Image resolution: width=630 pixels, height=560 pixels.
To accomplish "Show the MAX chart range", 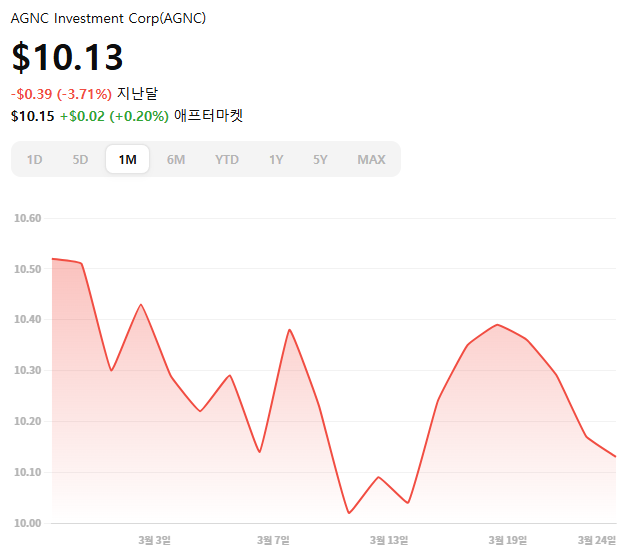I will click(371, 160).
